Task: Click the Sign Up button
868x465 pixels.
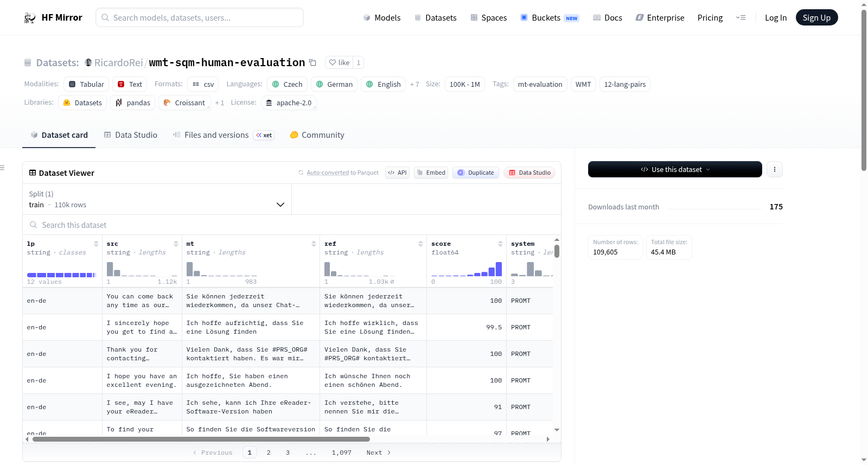Action: 816,17
